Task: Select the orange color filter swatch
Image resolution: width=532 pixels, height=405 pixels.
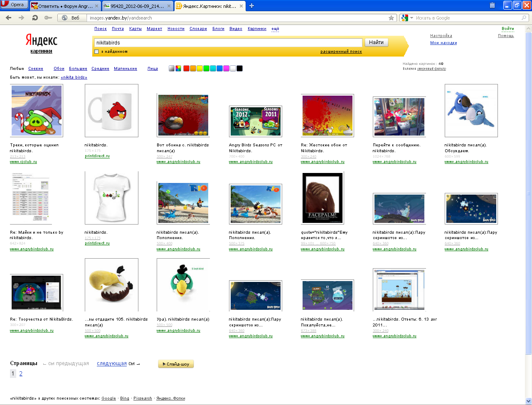Action: coord(193,69)
